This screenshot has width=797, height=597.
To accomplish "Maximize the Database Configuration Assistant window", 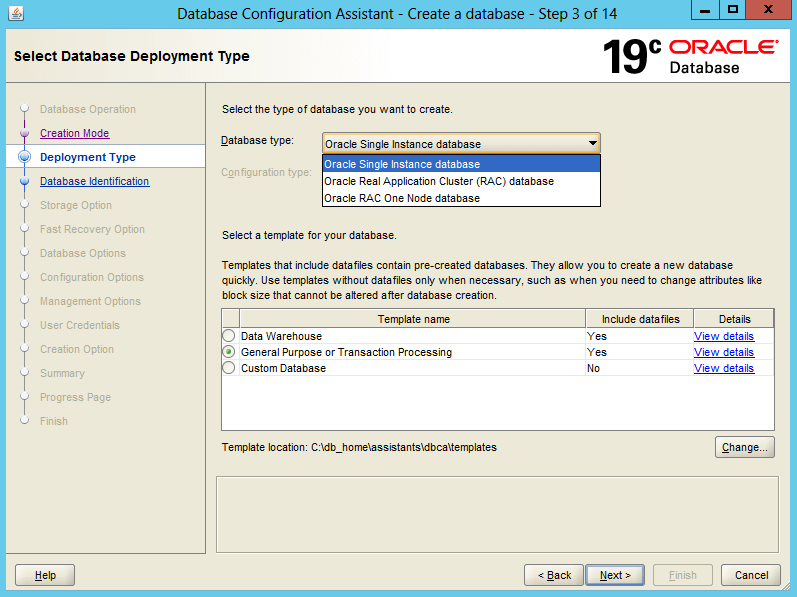I will point(732,10).
